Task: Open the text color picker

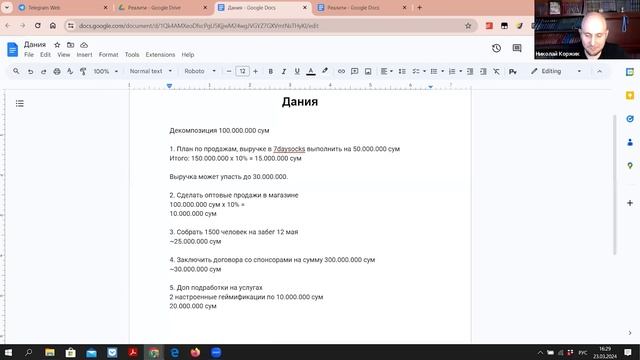Action: tap(311, 71)
